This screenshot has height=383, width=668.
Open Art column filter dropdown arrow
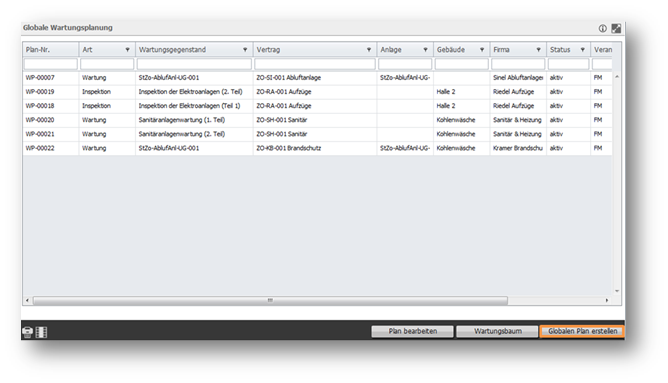point(127,50)
